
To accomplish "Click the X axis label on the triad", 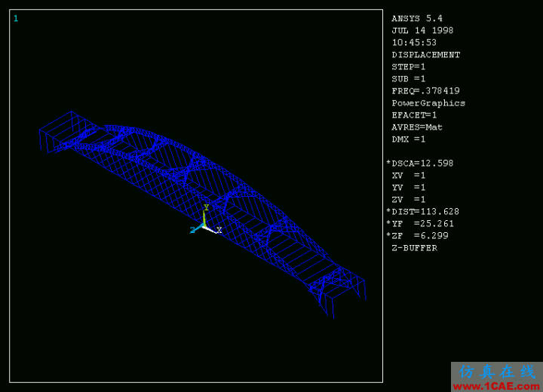I will coord(219,230).
